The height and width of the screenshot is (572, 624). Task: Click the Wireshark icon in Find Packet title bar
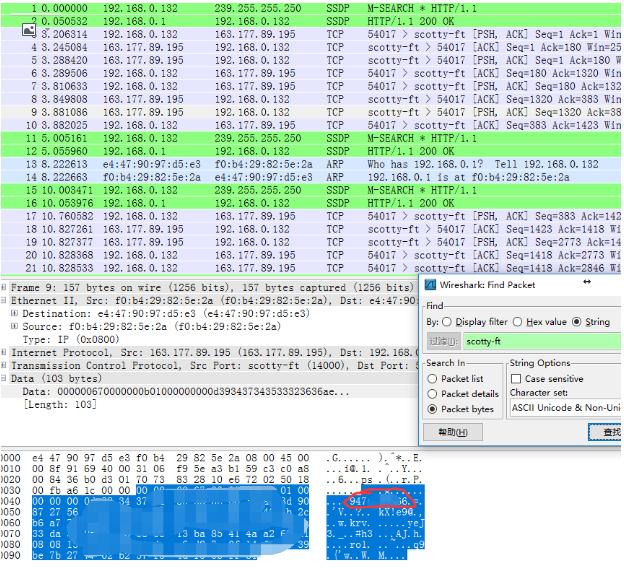click(433, 285)
